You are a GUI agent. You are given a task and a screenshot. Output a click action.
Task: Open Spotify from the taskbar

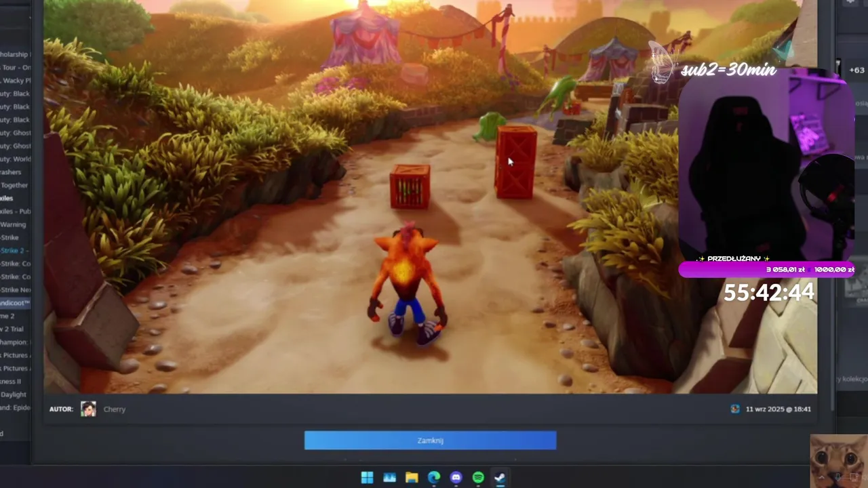[x=478, y=478]
